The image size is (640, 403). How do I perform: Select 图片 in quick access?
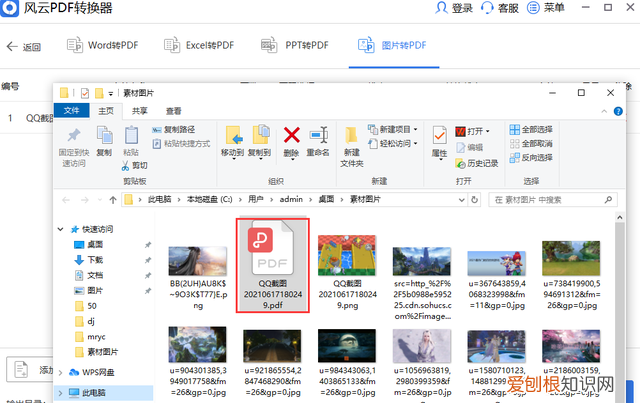coord(89,290)
